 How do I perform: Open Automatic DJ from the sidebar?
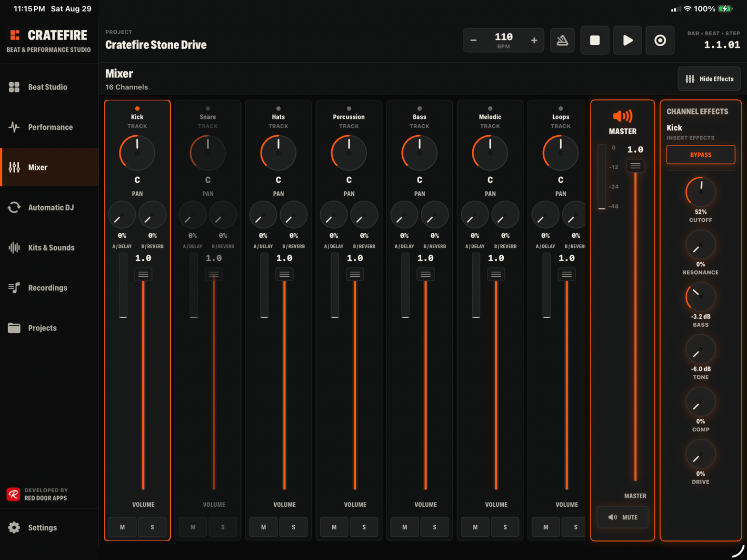click(49, 207)
